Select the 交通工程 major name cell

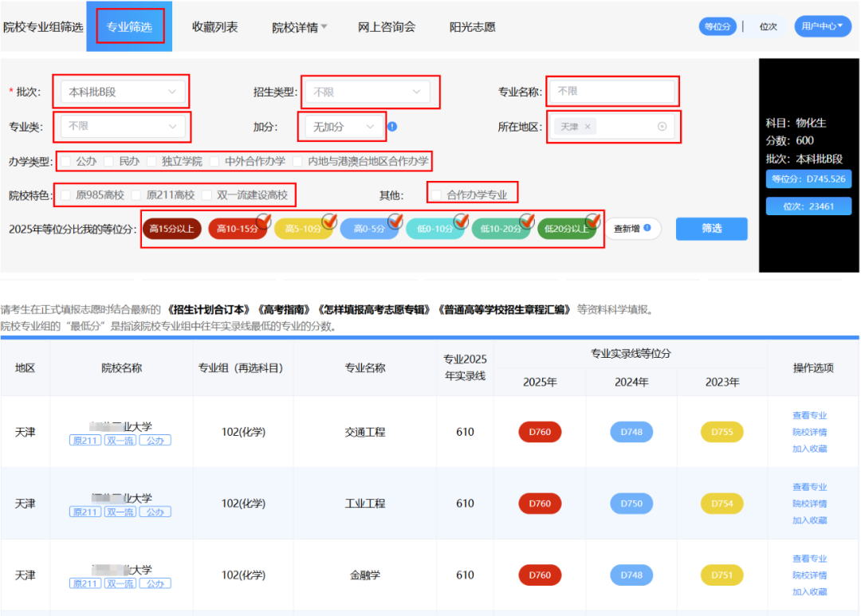point(365,432)
